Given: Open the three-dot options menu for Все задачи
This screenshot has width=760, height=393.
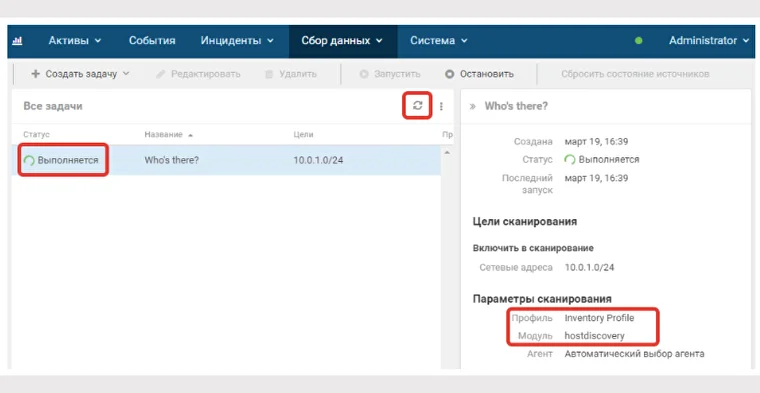Looking at the screenshot, I should [441, 106].
